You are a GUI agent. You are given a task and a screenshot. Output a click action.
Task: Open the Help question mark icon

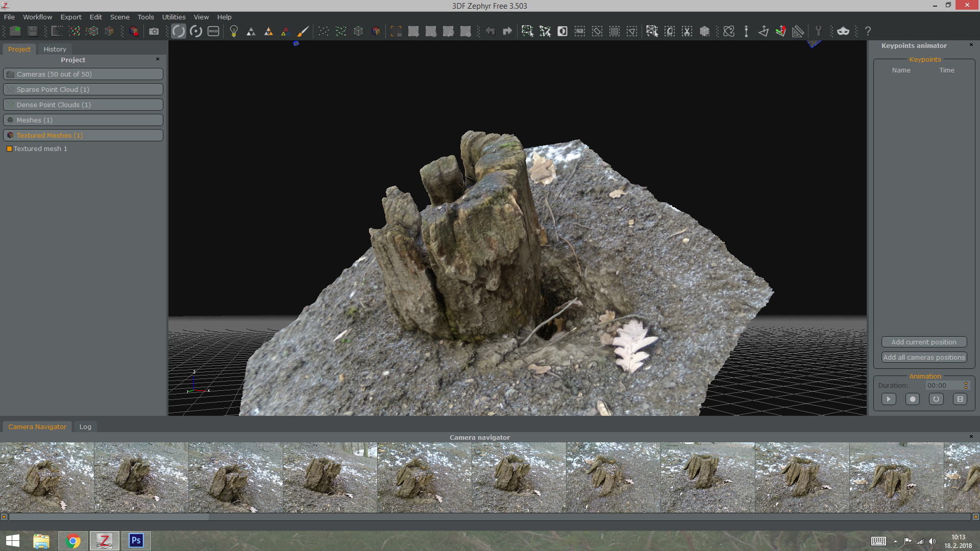868,31
